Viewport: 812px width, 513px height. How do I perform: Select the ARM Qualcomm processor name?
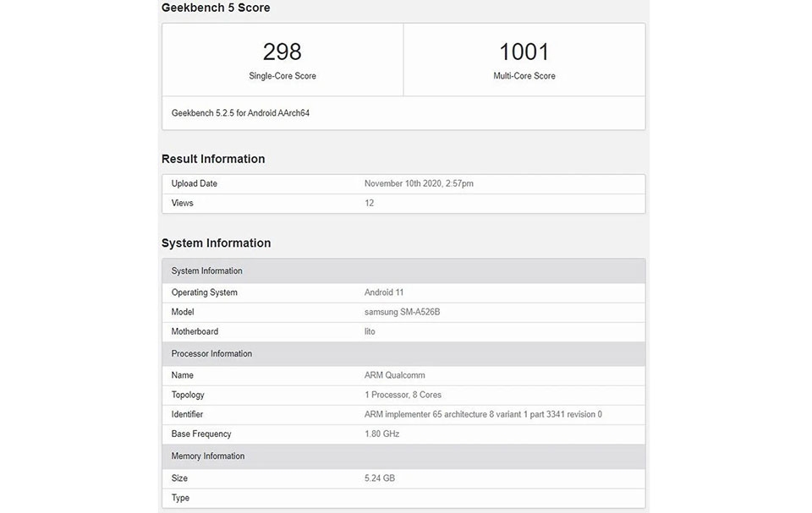pyautogui.click(x=394, y=375)
